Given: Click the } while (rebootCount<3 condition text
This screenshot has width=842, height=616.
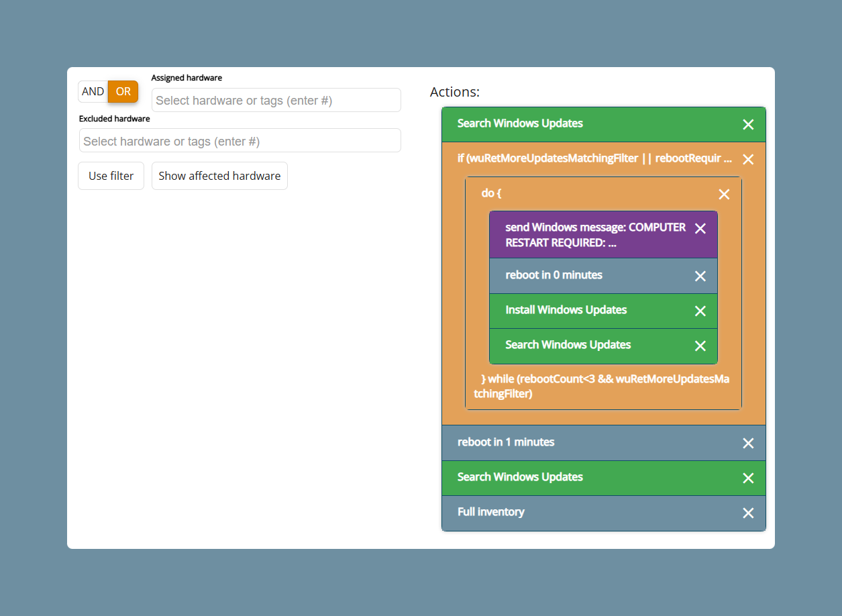Looking at the screenshot, I should pyautogui.click(x=602, y=387).
